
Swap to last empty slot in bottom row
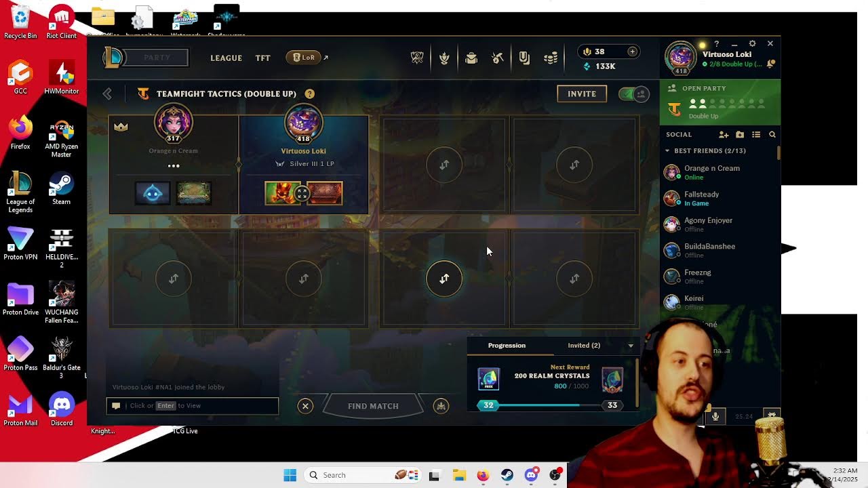[x=574, y=279]
